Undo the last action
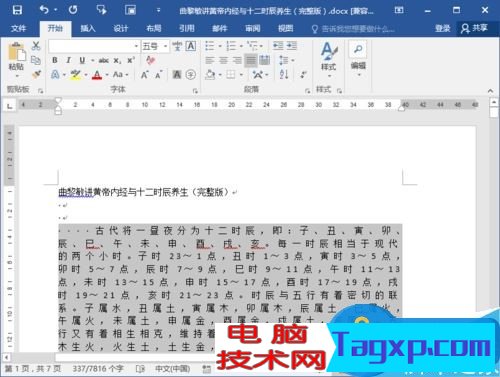500x377 pixels. coord(44,10)
